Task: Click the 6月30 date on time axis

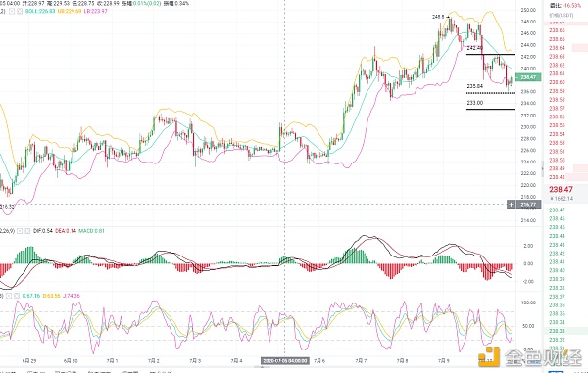Action: click(71, 361)
